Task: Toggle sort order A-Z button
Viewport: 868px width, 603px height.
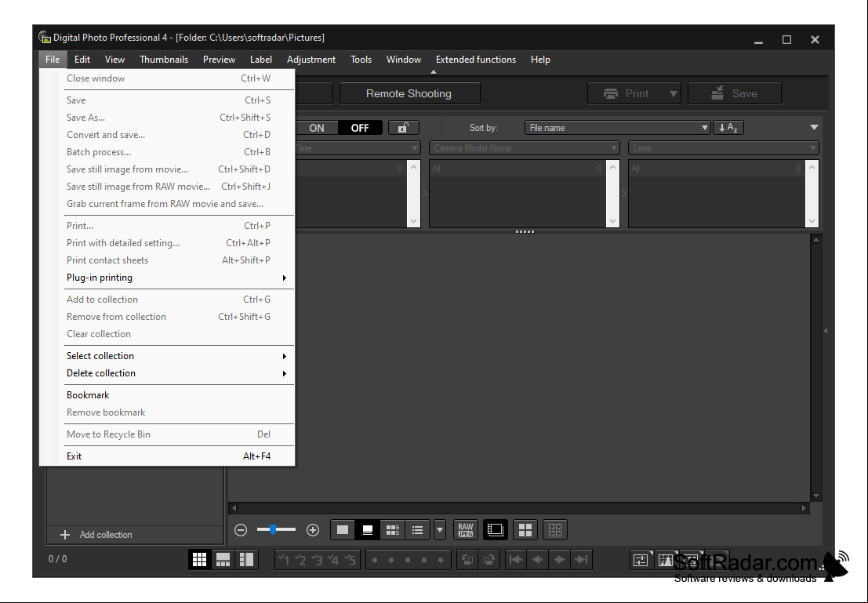Action: coord(728,128)
